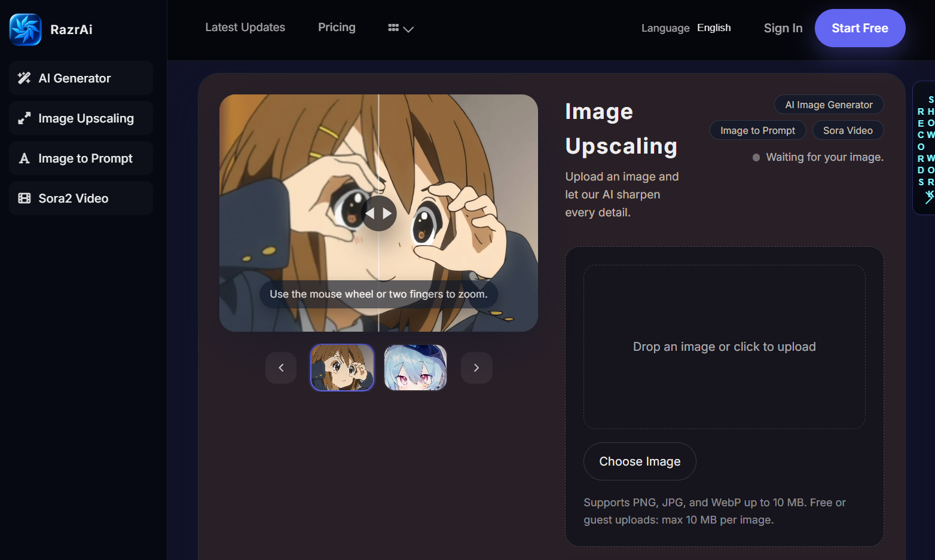Select the blue-haired anime thumbnail
935x560 pixels.
point(415,368)
